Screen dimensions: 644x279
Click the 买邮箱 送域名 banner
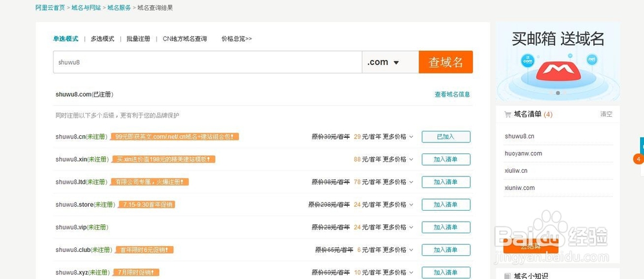(x=558, y=62)
